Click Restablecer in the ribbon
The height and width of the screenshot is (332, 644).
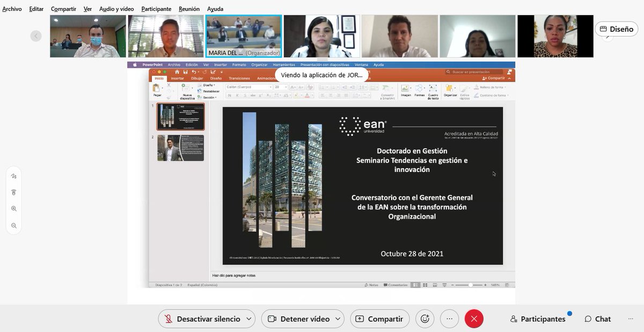point(208,91)
